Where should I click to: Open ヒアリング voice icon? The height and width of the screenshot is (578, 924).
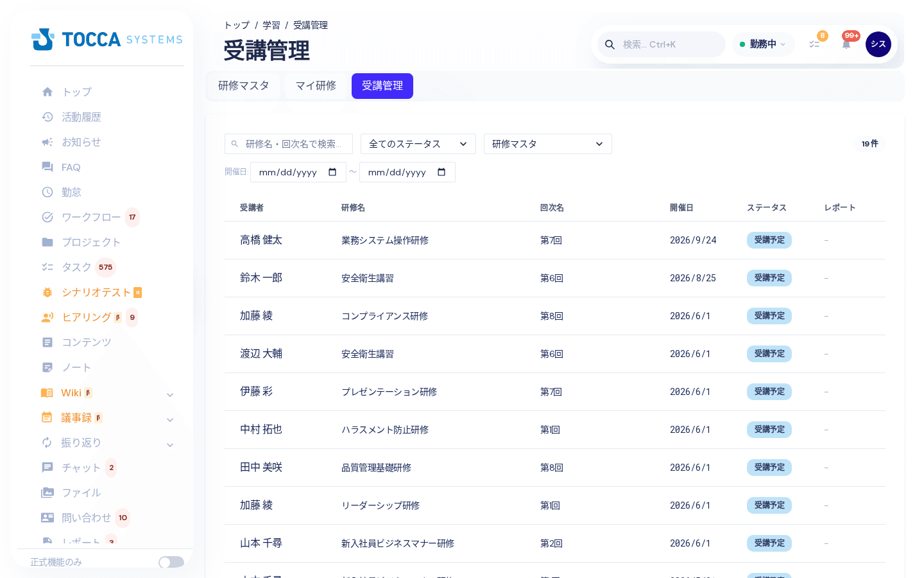click(47, 317)
